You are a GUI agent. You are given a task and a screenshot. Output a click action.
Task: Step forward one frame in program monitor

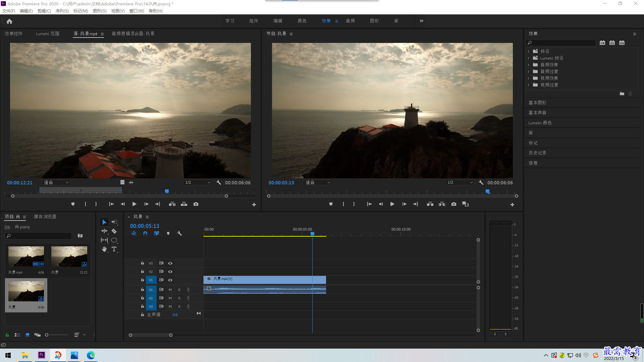pyautogui.click(x=404, y=204)
